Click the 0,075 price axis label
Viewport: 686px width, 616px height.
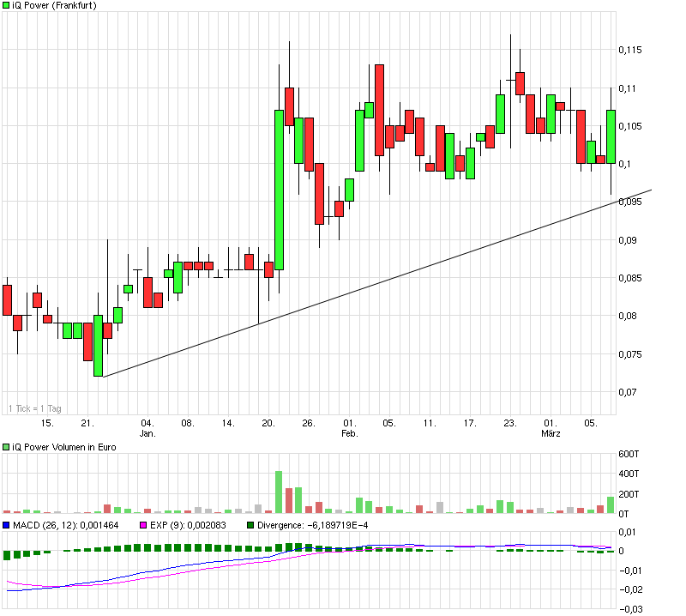coord(630,354)
